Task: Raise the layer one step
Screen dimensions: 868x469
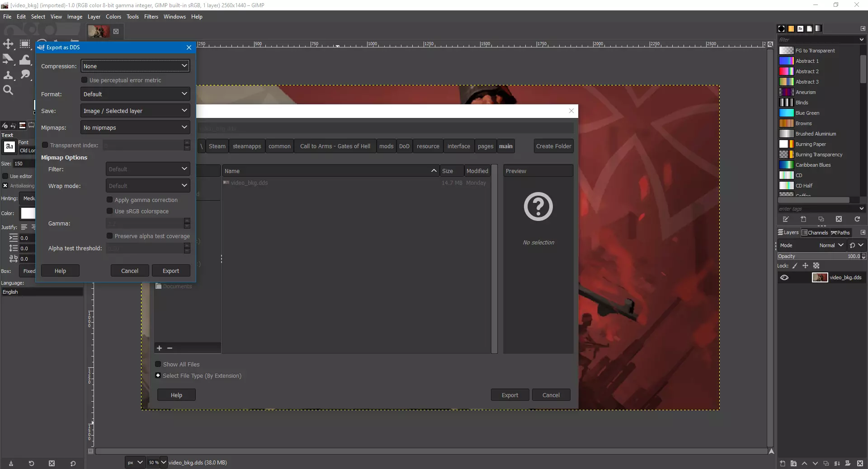Action: click(804, 463)
